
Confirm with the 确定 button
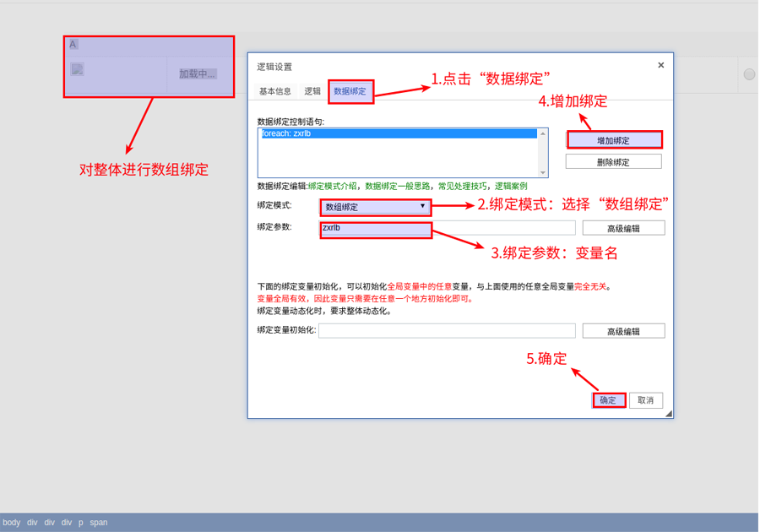608,400
